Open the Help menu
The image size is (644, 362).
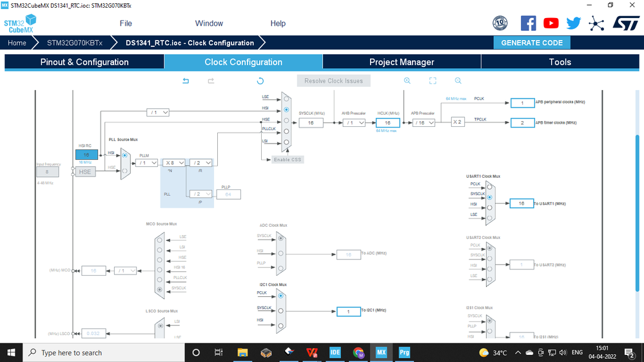click(278, 23)
